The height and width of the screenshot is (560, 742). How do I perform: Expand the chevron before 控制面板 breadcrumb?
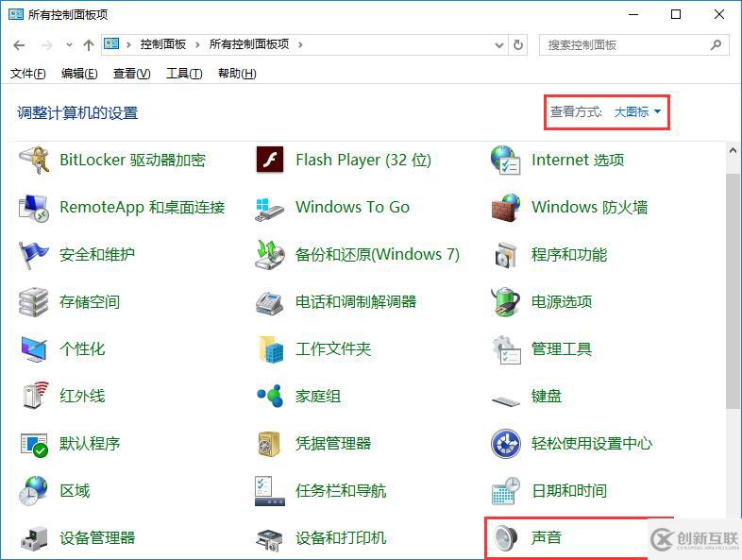click(128, 45)
